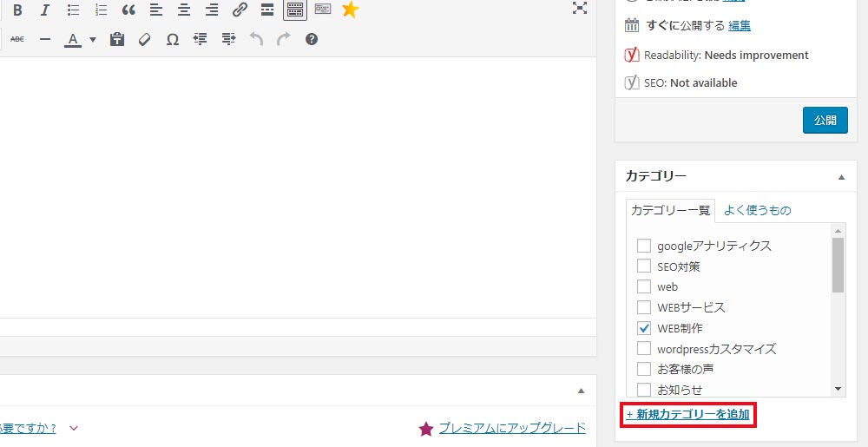Insert or edit a link
The width and height of the screenshot is (868, 447).
click(x=240, y=10)
